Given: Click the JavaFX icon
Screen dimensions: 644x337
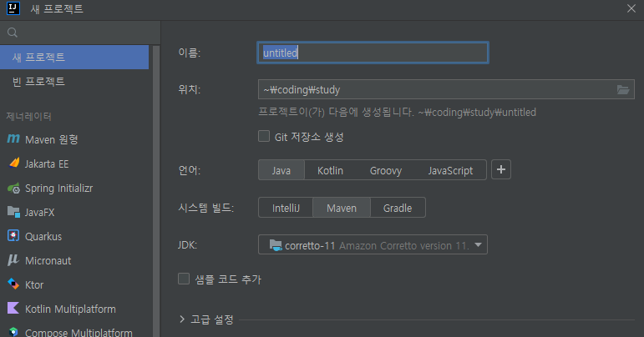Looking at the screenshot, I should coord(13,212).
